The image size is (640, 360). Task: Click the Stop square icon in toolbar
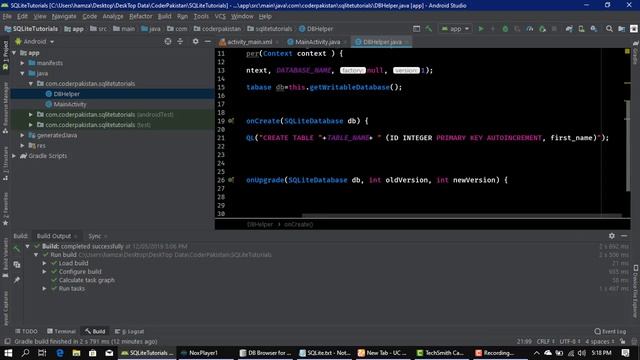[554, 29]
